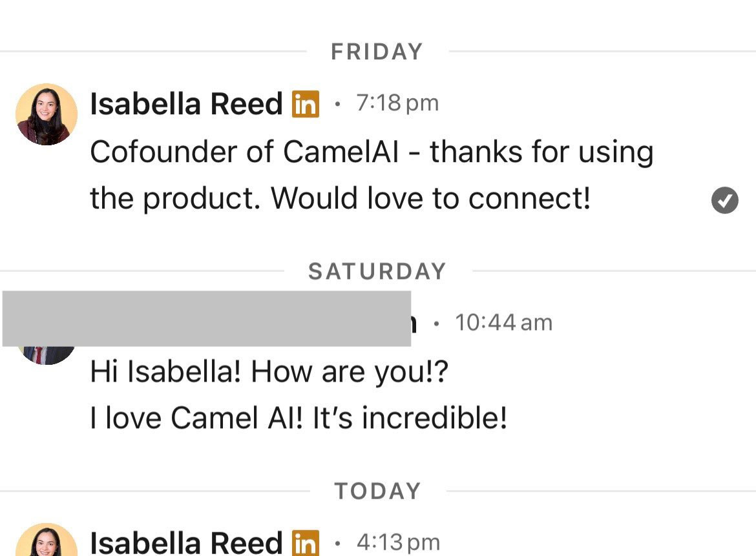
Task: Click the 'I love Camel AI!' message line
Action: [299, 418]
